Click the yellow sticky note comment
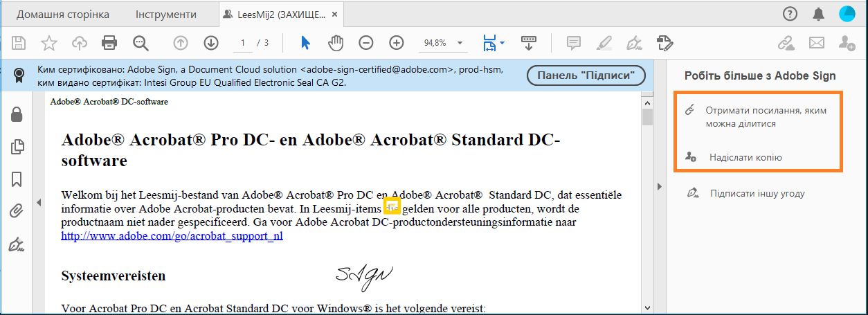This screenshot has width=868, height=315. pyautogui.click(x=392, y=206)
